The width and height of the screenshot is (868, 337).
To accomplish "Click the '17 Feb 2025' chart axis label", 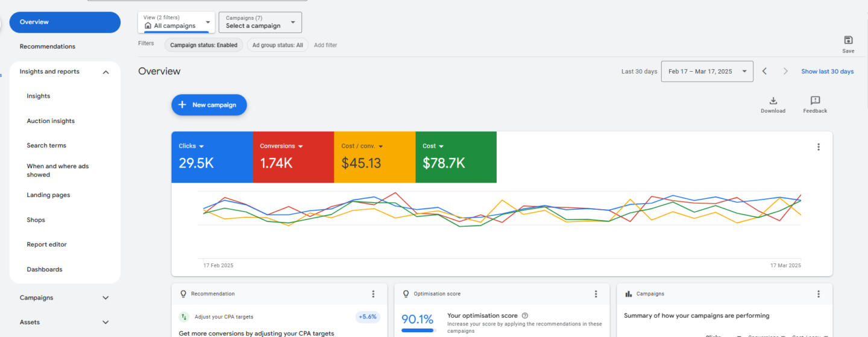I will pos(218,266).
